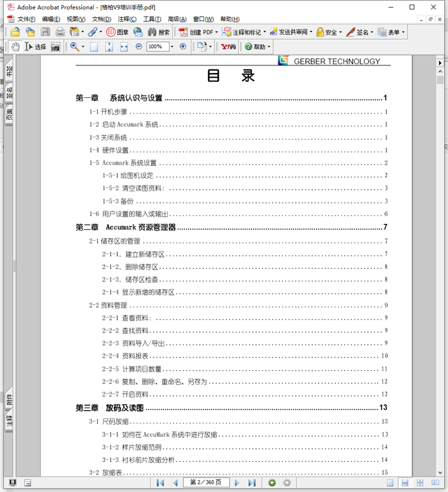
Task: Expand the 注释和标记 dropdown
Action: [265, 32]
